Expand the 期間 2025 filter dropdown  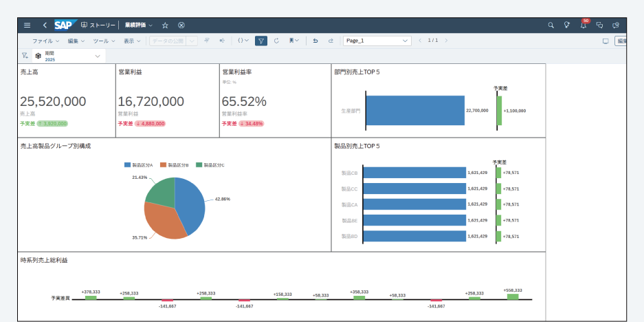(98, 56)
